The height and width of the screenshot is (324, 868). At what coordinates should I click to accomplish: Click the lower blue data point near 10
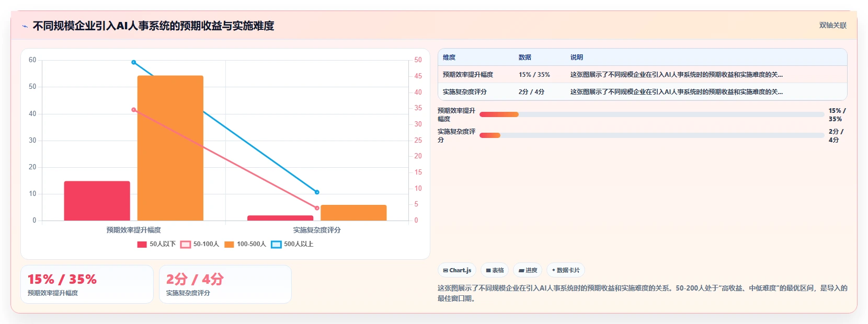click(317, 192)
